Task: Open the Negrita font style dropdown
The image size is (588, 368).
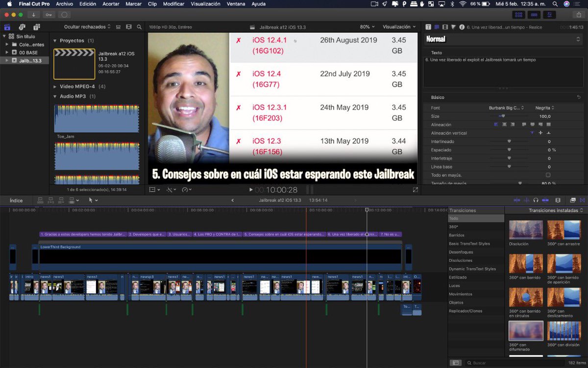Action: [x=545, y=107]
